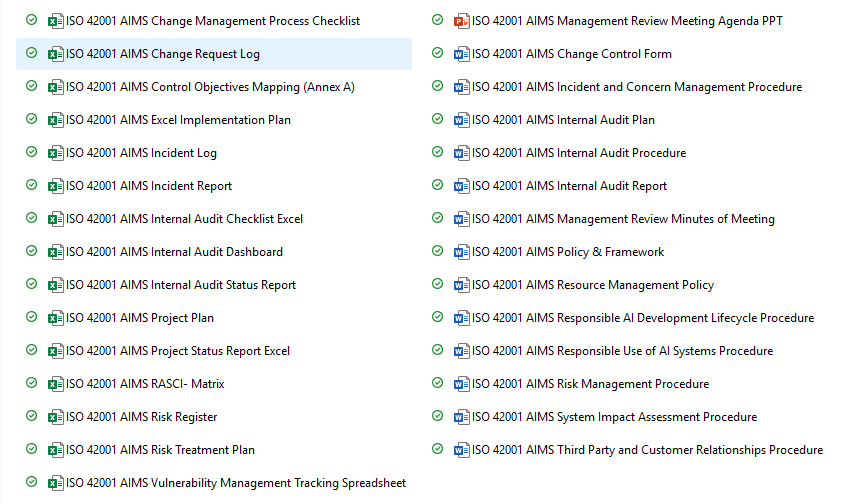The image size is (848, 504).
Task: Click Word icon beside AIMS Internal Audit Plan
Action: click(461, 120)
